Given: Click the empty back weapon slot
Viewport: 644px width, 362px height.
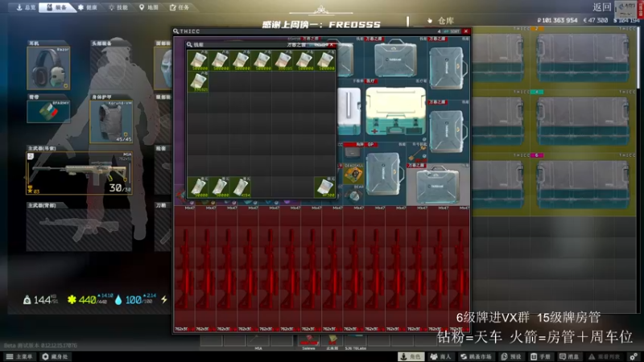Looking at the screenshot, I should pyautogui.click(x=79, y=230).
